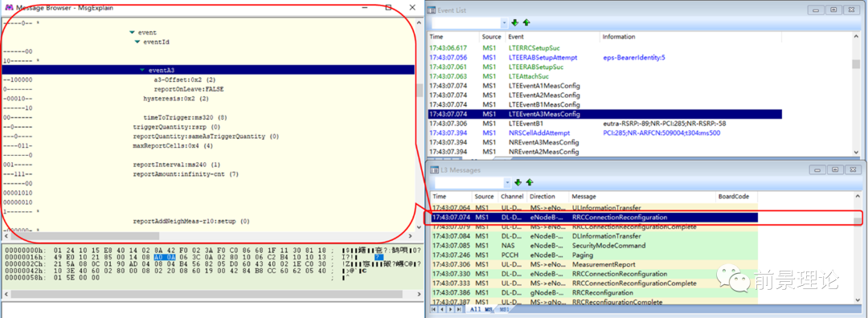
Task: Click the reportInterval:ms240 (1) line
Action: pyautogui.click(x=177, y=165)
